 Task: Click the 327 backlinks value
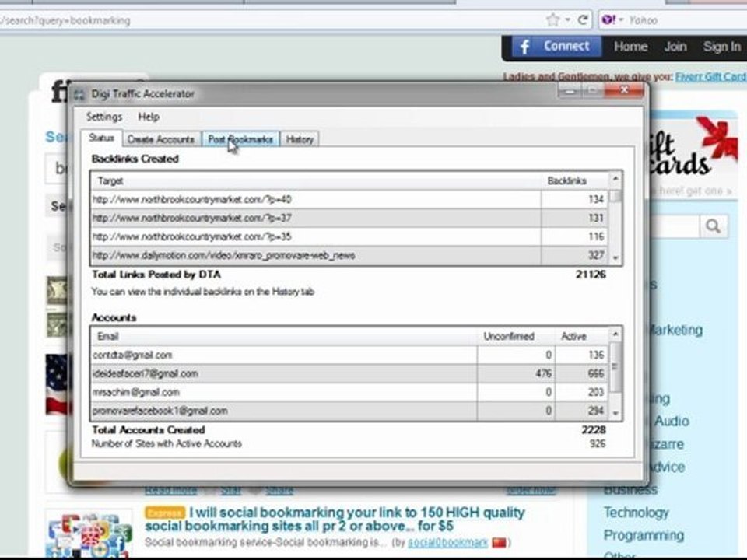pos(596,255)
